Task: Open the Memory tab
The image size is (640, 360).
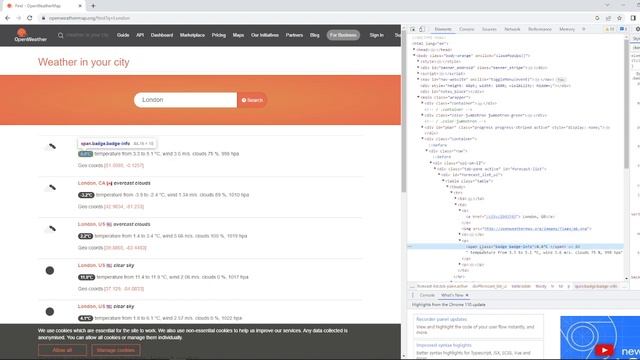Action: [567, 29]
